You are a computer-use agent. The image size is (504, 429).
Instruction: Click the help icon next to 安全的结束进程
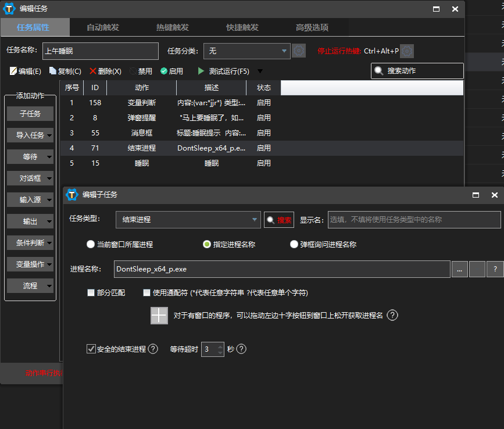pos(153,349)
